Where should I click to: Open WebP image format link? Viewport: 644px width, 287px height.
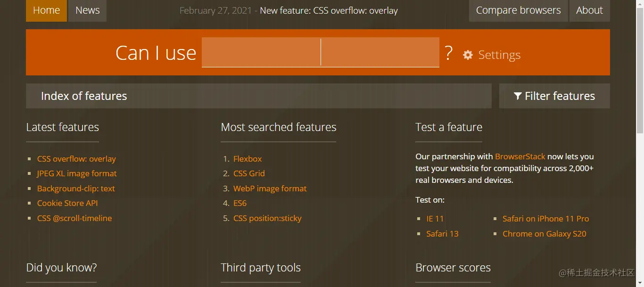[270, 189]
